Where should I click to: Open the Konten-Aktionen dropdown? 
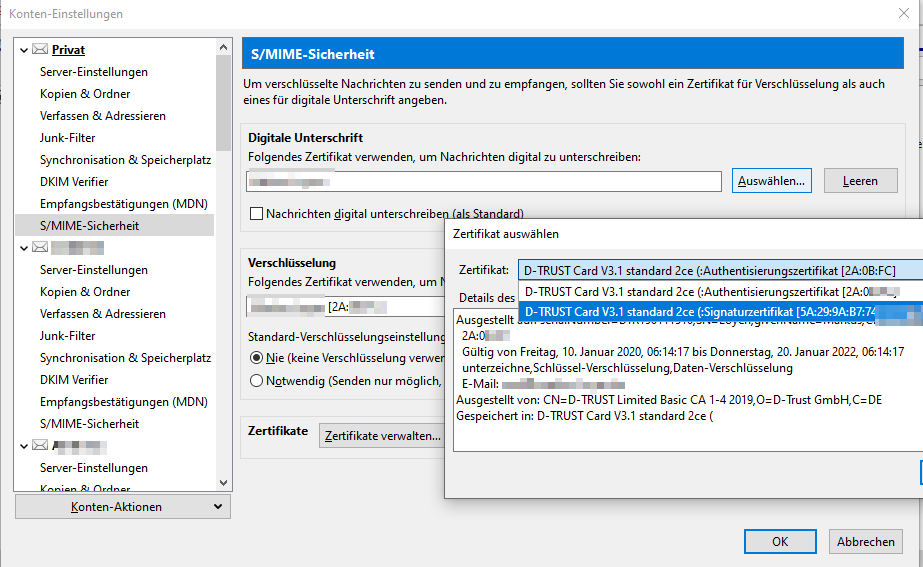(x=122, y=507)
